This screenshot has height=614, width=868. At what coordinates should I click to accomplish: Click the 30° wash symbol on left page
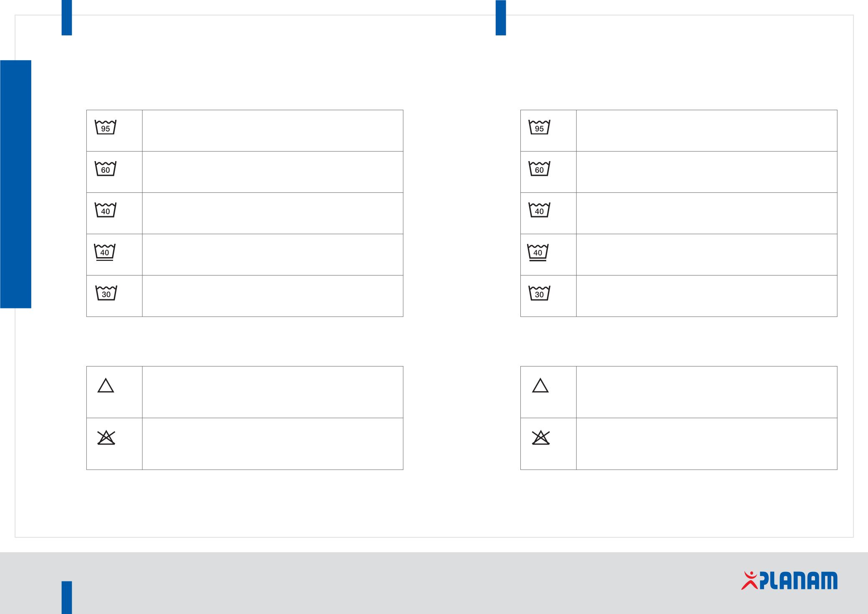pos(106,293)
